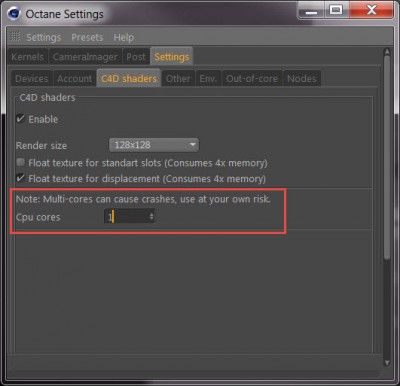Toggle the Enable checkbox
Screen dimensions: 400x386
tap(21, 119)
